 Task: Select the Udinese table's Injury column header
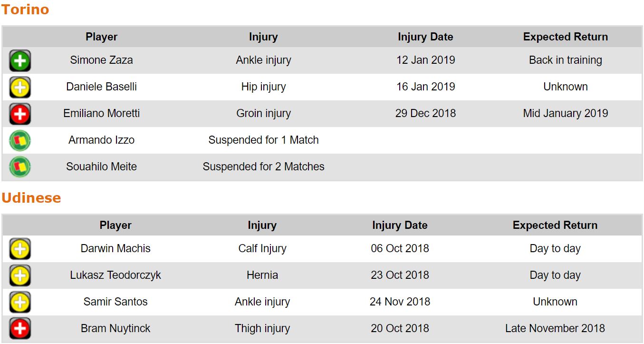click(x=262, y=226)
